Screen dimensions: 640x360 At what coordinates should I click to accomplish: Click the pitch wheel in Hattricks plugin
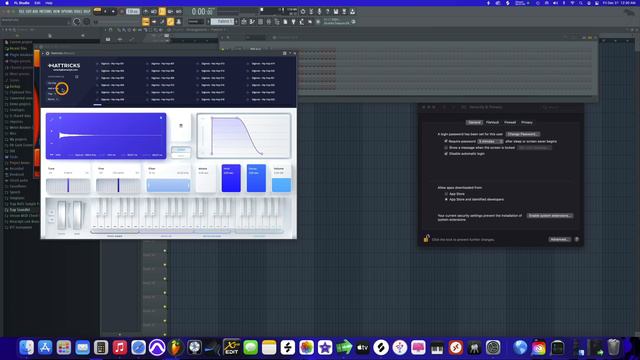(62, 215)
